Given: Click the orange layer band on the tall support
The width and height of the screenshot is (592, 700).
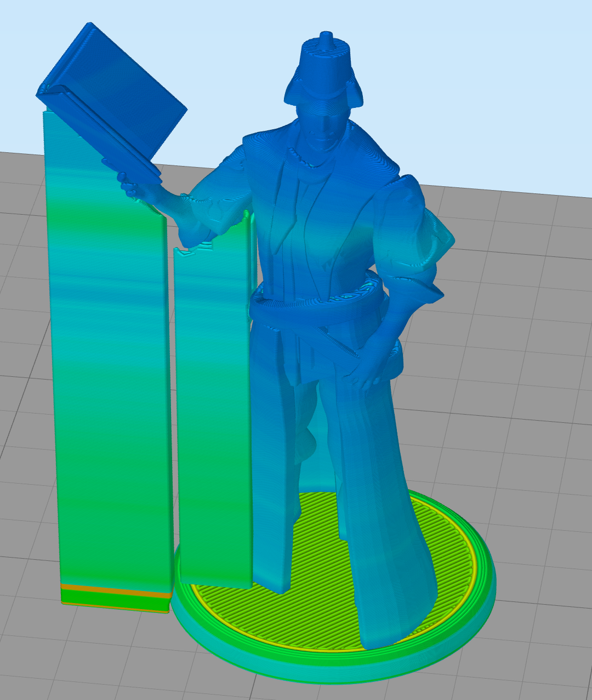Looking at the screenshot, I should tap(116, 591).
